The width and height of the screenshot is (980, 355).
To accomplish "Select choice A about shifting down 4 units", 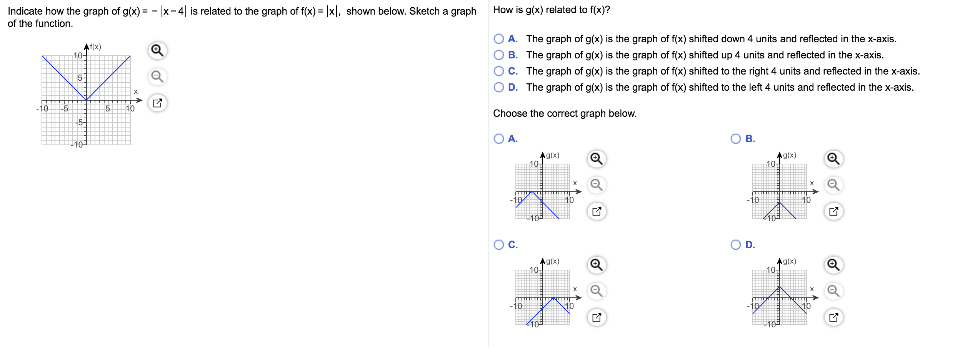I will pos(498,38).
